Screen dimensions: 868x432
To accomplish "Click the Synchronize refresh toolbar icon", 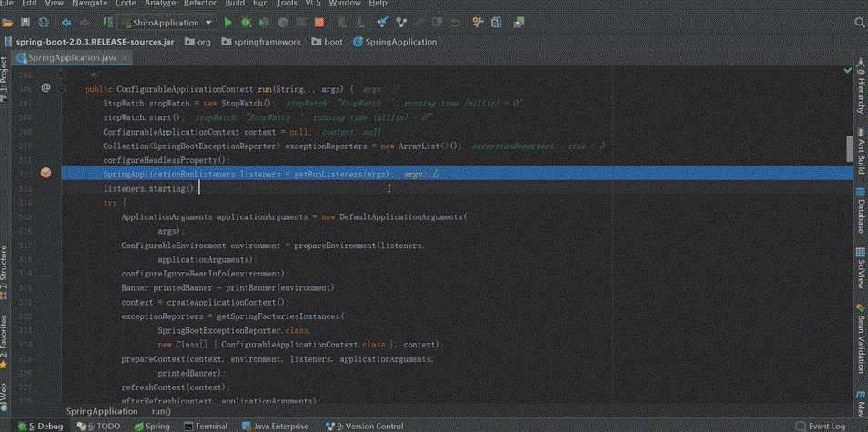I will click(x=43, y=23).
